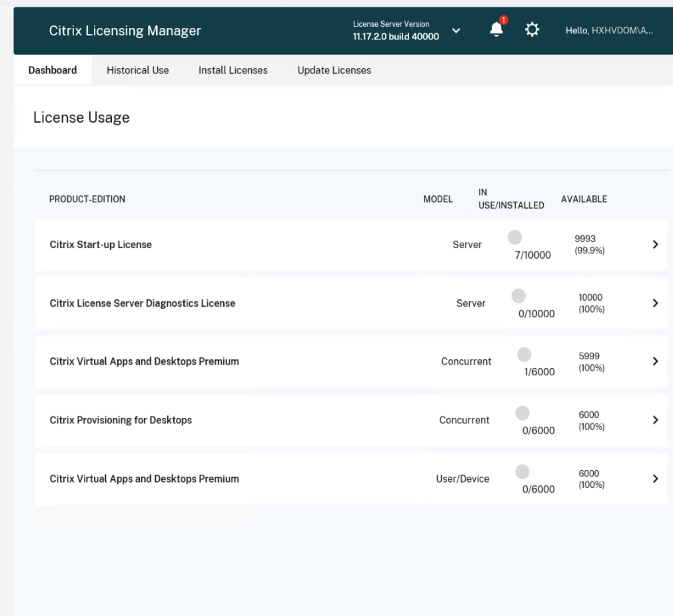
Task: Click the User/Device model cell
Action: pyautogui.click(x=462, y=479)
